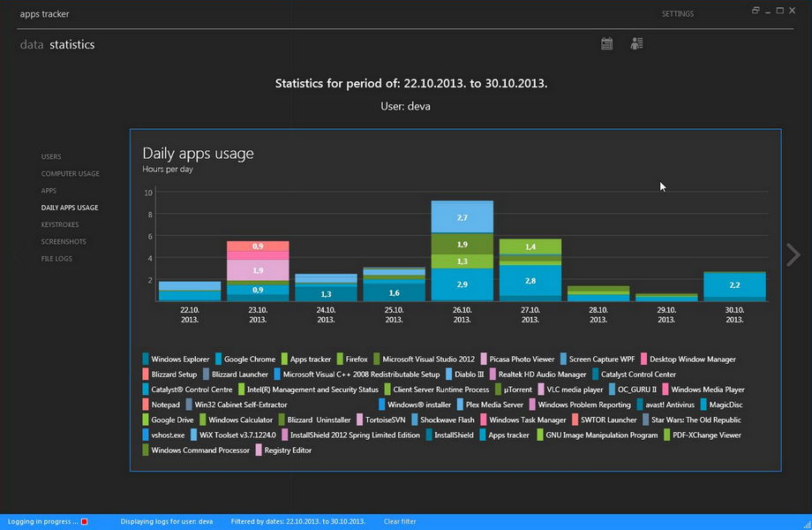Viewport: 812px width, 530px height.
Task: Click the 'Star Wars: The Old Republic' legend label
Action: click(696, 420)
